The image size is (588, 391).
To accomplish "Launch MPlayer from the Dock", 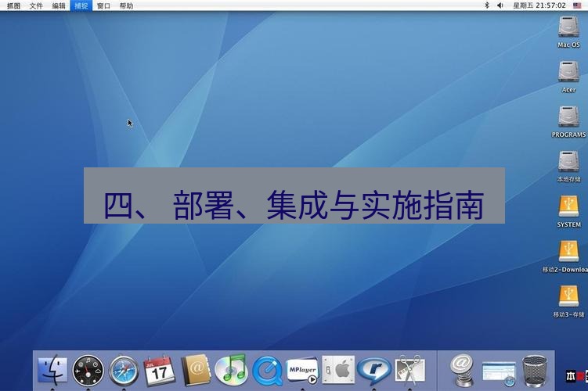I will click(302, 371).
